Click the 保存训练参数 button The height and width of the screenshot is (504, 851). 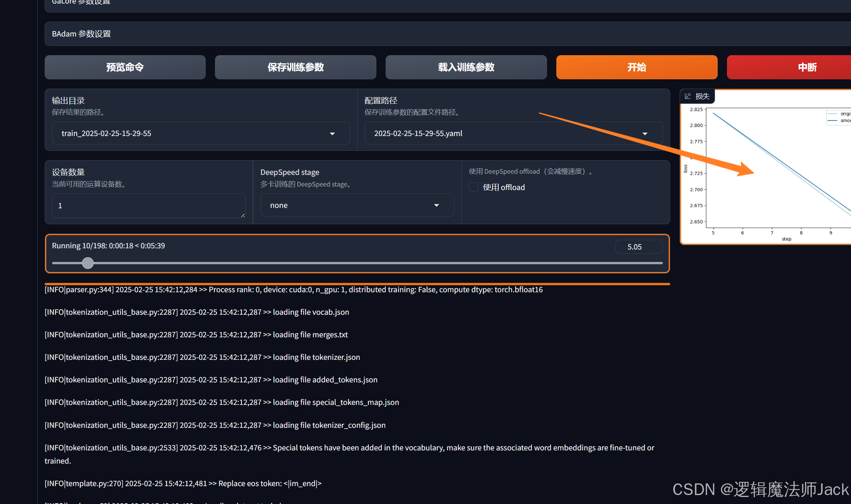click(x=295, y=67)
